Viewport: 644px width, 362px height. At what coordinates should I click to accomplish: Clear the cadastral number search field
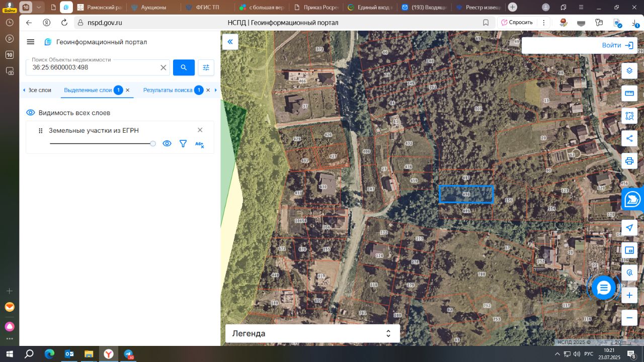163,67
